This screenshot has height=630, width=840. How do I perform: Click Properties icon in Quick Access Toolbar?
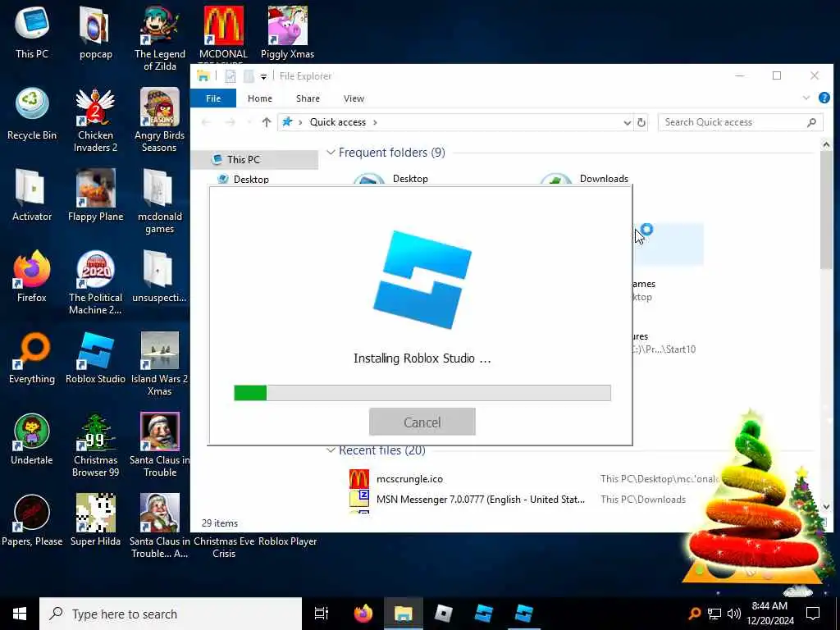pyautogui.click(x=231, y=76)
